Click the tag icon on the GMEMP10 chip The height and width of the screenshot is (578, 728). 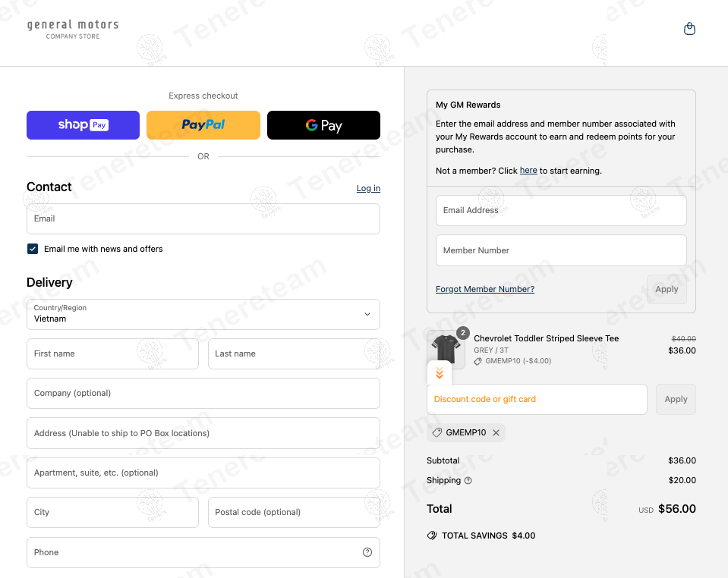[x=436, y=432]
